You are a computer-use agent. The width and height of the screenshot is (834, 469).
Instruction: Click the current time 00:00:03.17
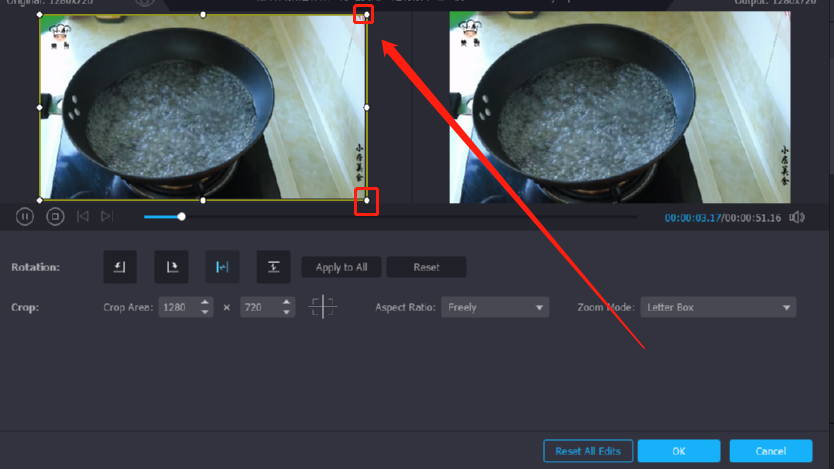[693, 218]
